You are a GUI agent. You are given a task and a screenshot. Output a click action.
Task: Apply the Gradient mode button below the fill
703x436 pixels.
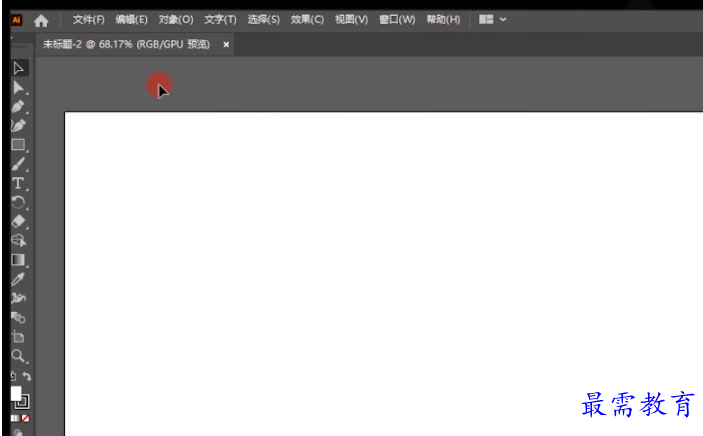click(x=15, y=418)
